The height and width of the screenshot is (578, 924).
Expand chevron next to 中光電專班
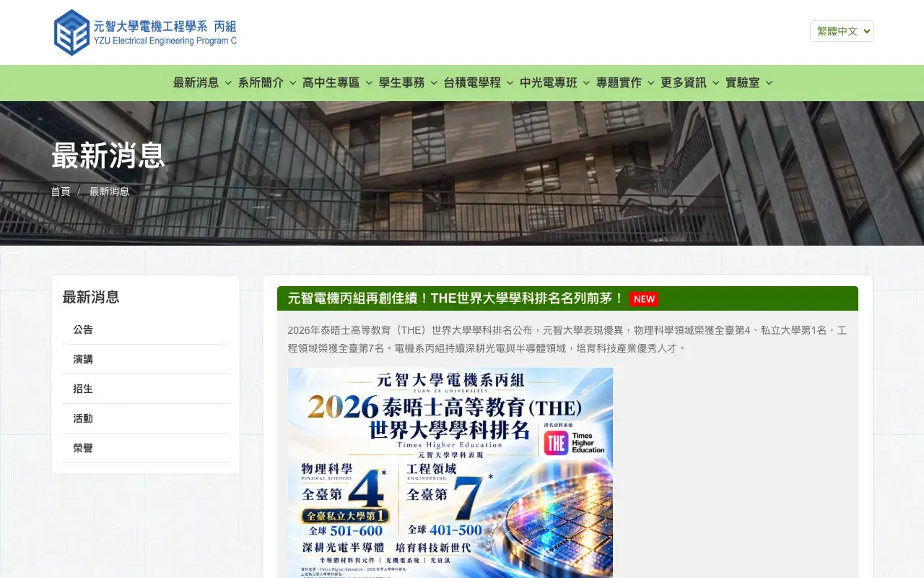click(x=586, y=83)
